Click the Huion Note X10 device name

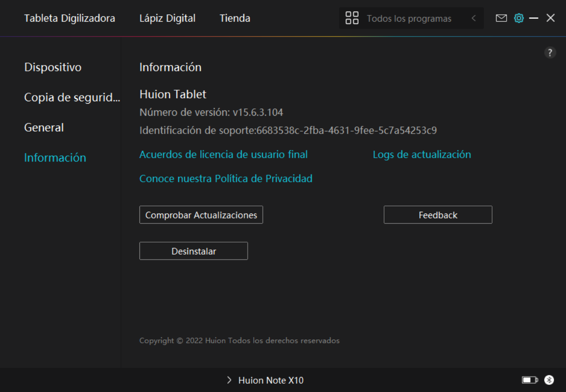point(271,380)
